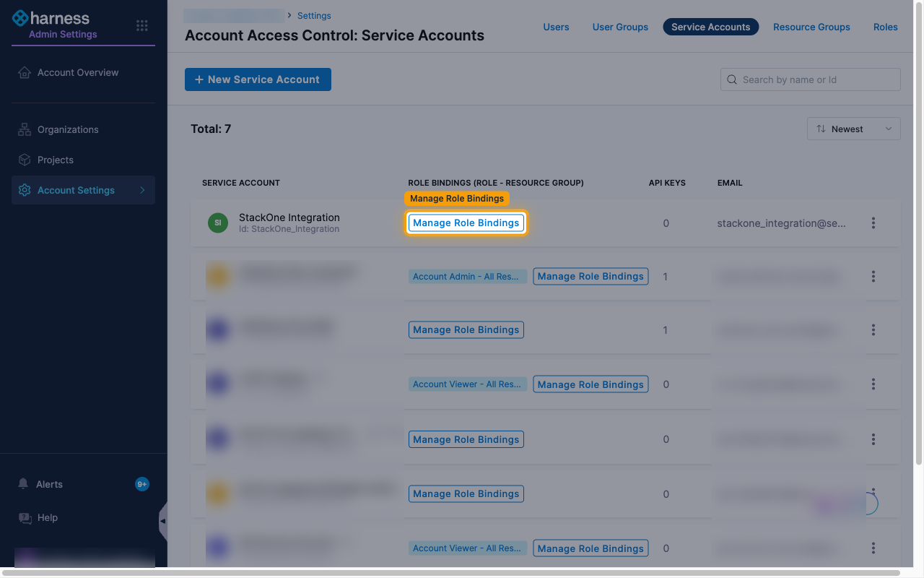Manage Role Bindings for StackOne Integration
The height and width of the screenshot is (578, 924).
point(466,223)
